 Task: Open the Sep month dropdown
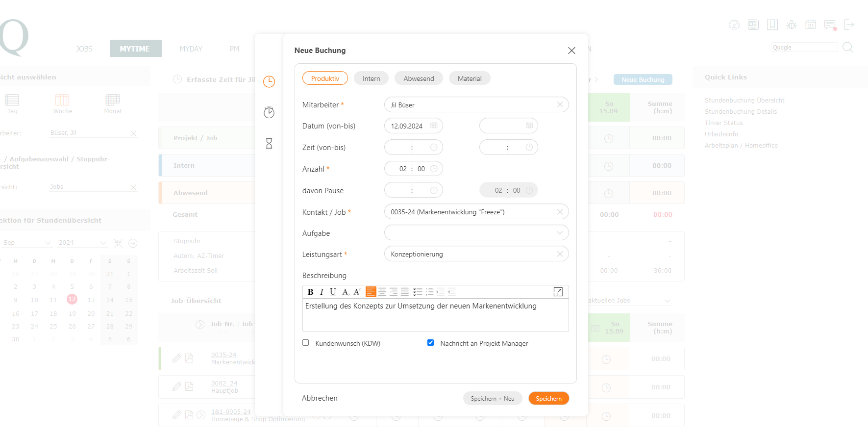point(27,243)
